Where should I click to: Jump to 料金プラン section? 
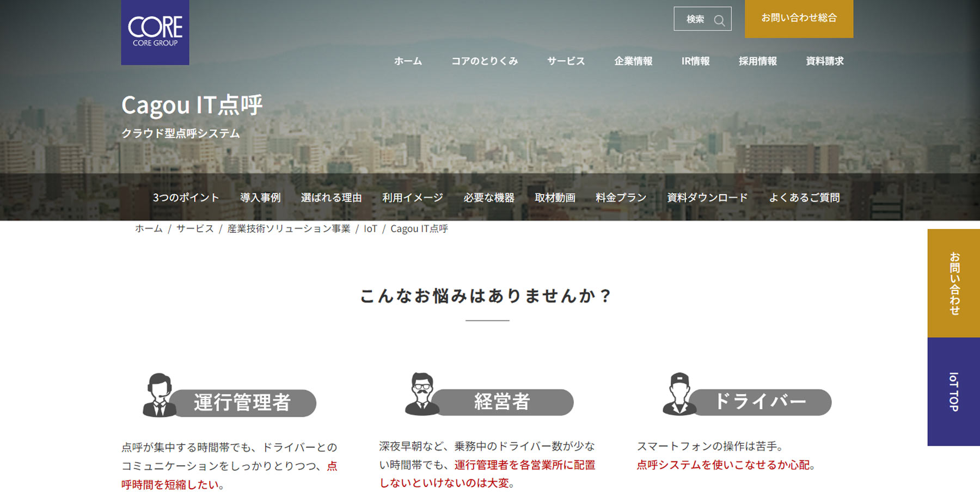(x=621, y=198)
